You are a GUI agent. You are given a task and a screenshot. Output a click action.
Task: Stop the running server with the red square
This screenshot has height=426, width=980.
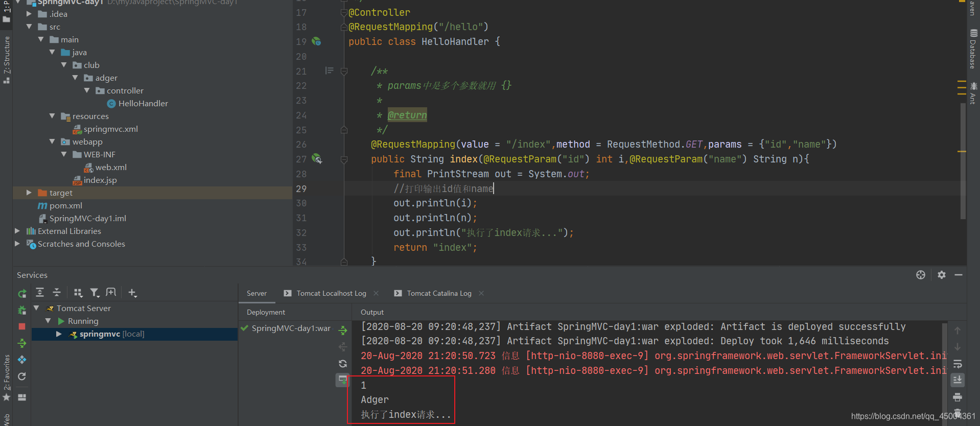[22, 326]
